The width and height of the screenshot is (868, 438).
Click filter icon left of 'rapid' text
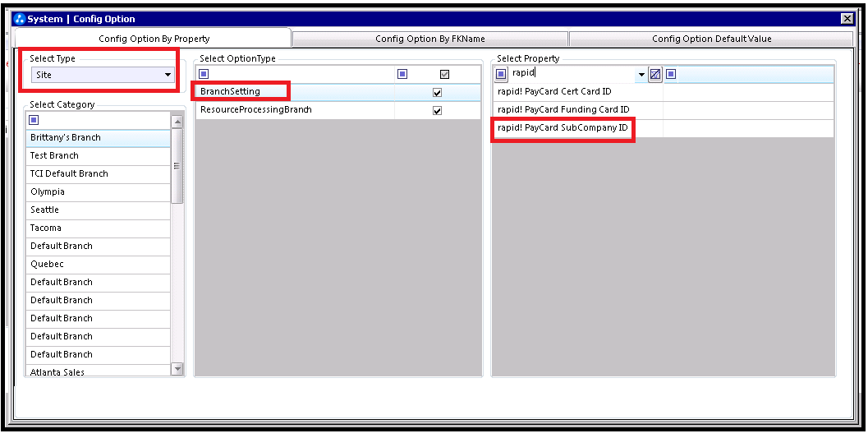tap(501, 74)
